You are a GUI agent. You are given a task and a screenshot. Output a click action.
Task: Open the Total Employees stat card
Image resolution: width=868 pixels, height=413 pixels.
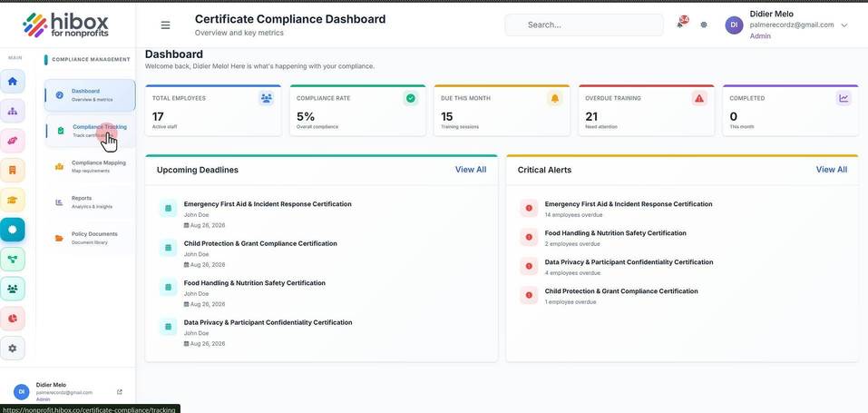(x=213, y=111)
